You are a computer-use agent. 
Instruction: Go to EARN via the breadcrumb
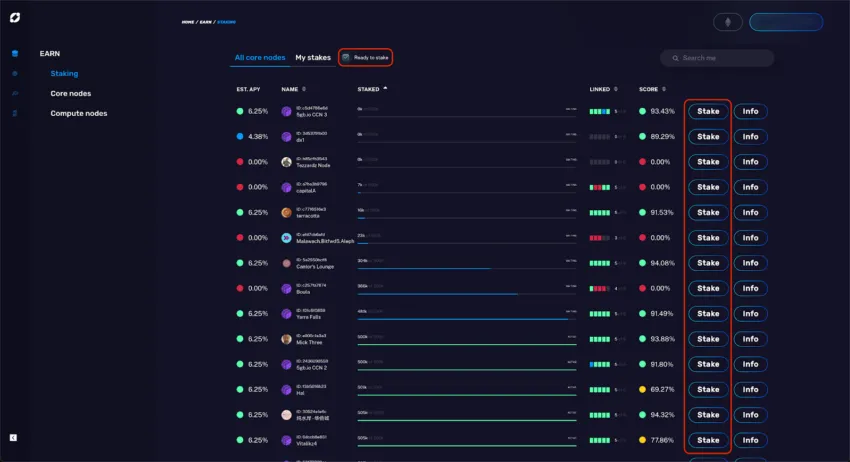(x=205, y=22)
